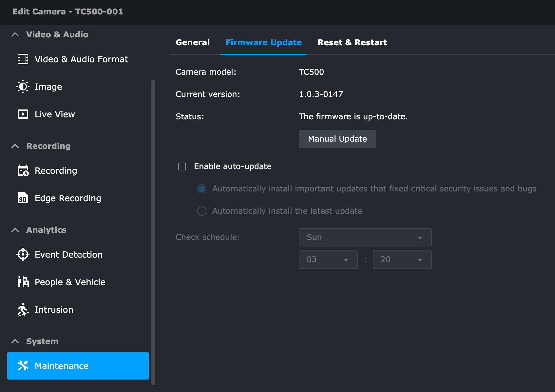Viewport: 555px width, 392px height.
Task: Open Live View settings page
Action: (78, 114)
